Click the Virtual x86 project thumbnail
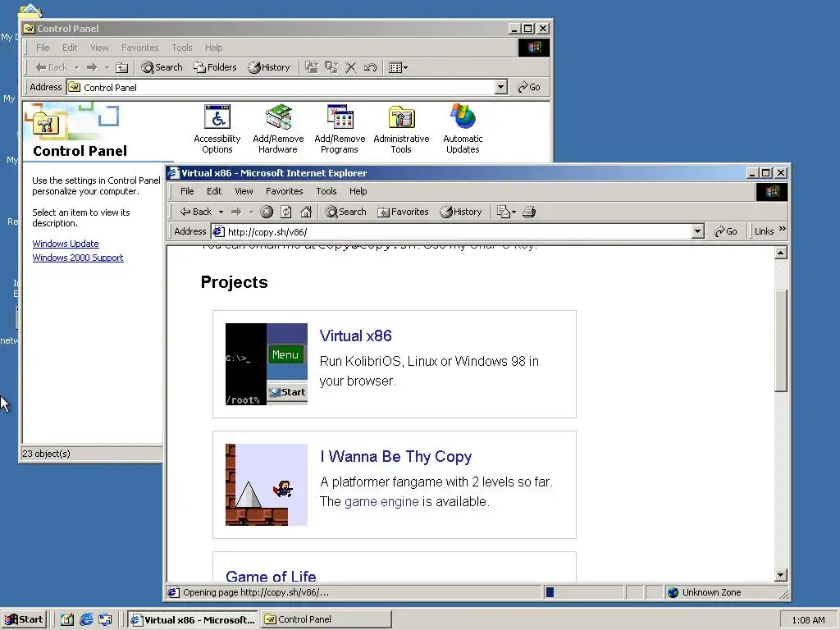The height and width of the screenshot is (630, 840). tap(267, 363)
